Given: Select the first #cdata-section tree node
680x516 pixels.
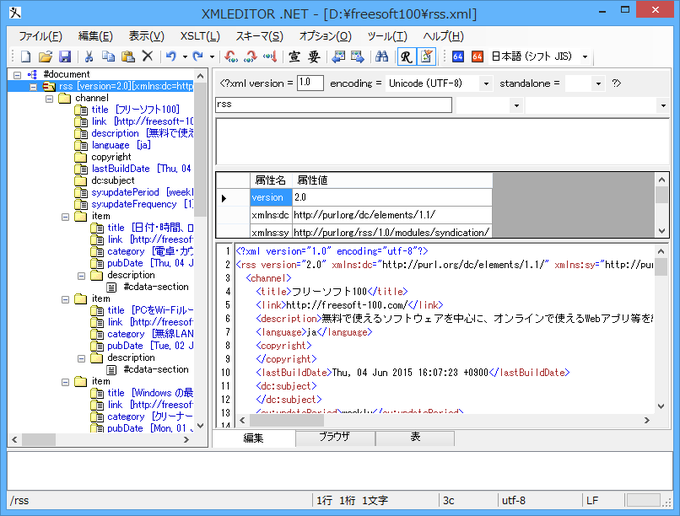Looking at the screenshot, I should (x=156, y=287).
